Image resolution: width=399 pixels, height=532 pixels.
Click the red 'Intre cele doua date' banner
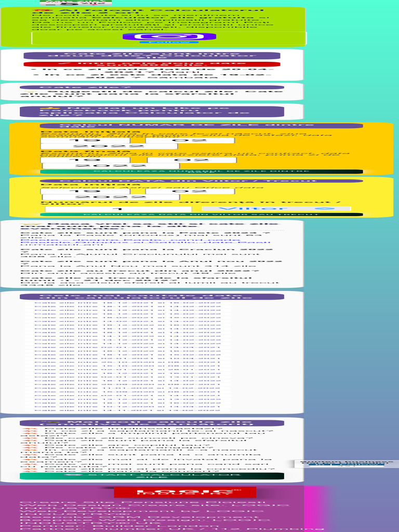point(152,64)
